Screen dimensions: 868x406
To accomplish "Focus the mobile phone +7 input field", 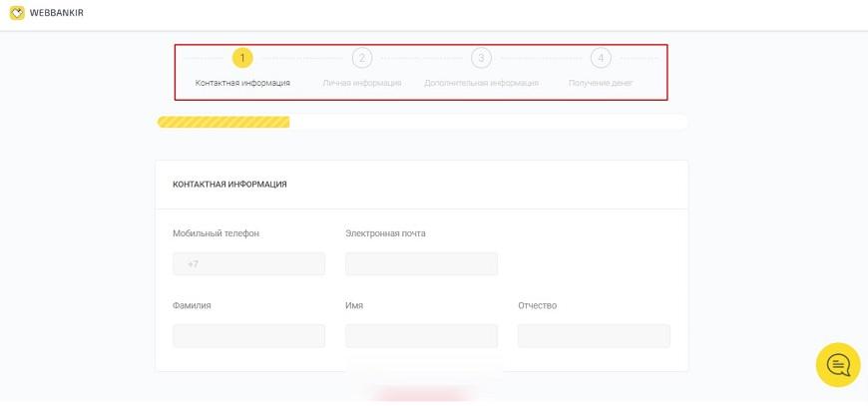I will tap(248, 264).
